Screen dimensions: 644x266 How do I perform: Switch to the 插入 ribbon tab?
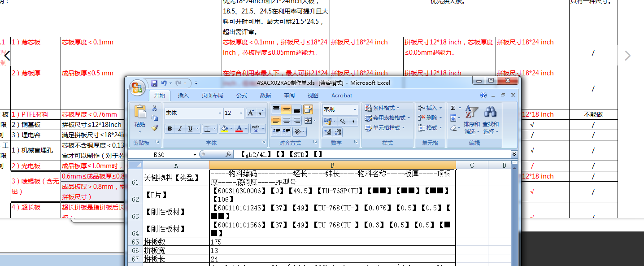183,95
